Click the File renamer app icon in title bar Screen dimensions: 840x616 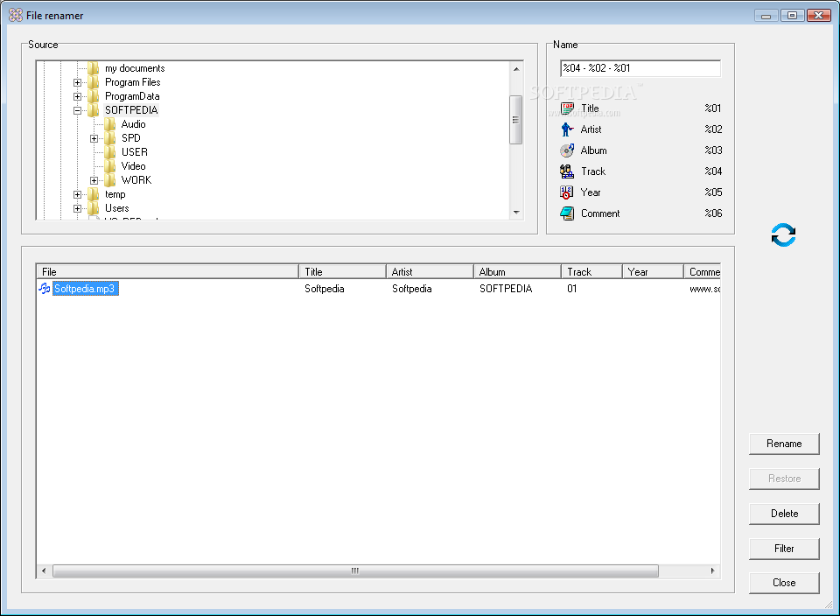click(x=16, y=15)
